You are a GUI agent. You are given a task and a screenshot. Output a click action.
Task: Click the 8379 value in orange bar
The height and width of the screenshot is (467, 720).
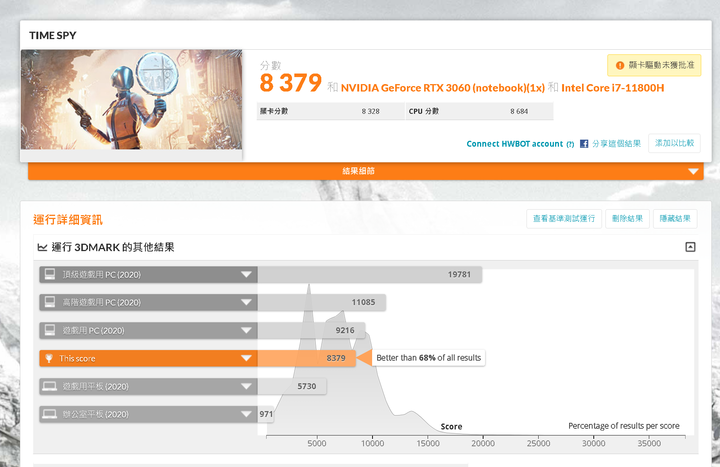click(x=336, y=358)
